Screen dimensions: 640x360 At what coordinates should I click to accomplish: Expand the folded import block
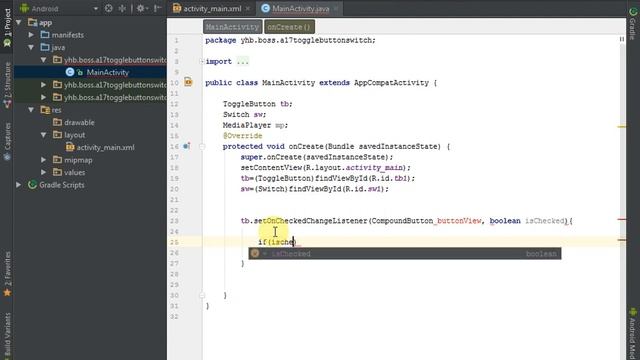click(202, 62)
